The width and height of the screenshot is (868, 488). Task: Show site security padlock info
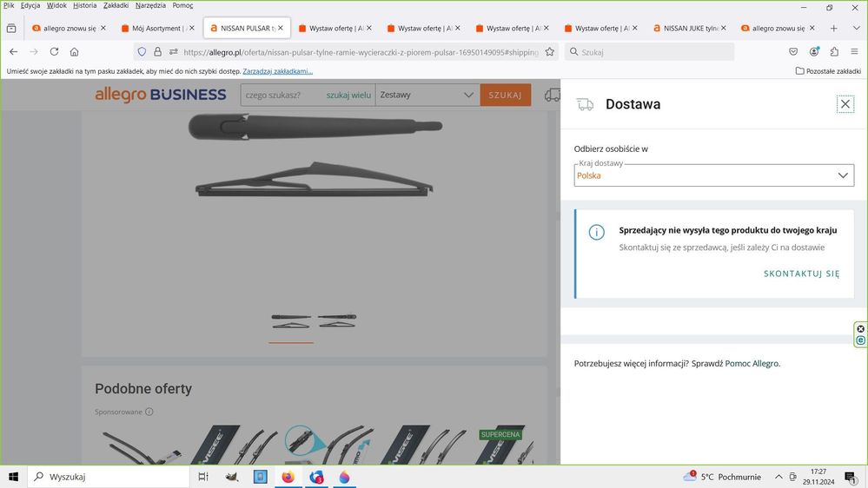157,51
